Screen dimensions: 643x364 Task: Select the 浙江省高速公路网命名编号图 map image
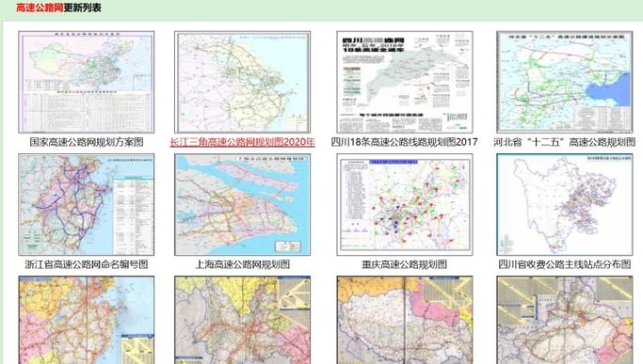(86, 204)
